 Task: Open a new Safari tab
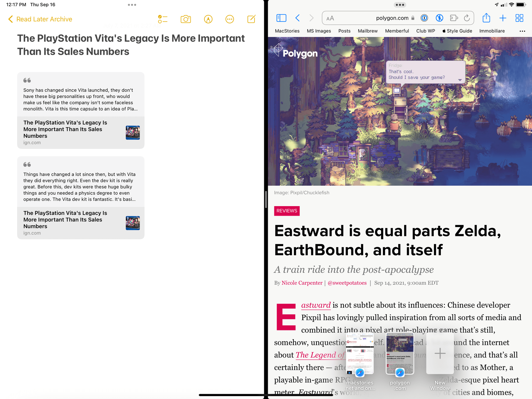[x=503, y=18]
